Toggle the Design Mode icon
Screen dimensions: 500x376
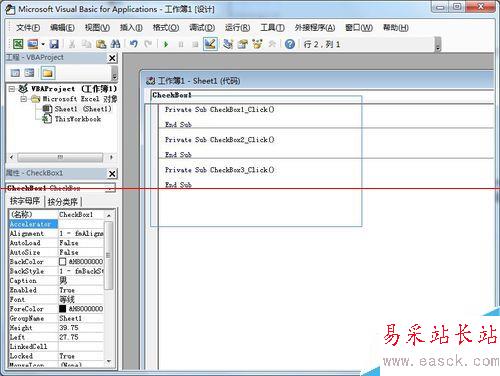click(210, 44)
